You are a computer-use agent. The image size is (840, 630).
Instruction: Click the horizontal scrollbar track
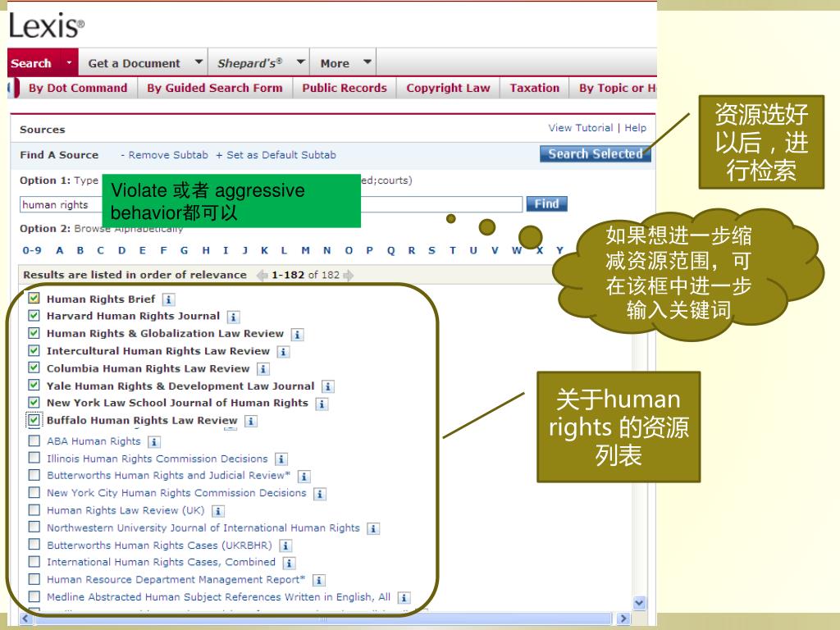(x=322, y=619)
